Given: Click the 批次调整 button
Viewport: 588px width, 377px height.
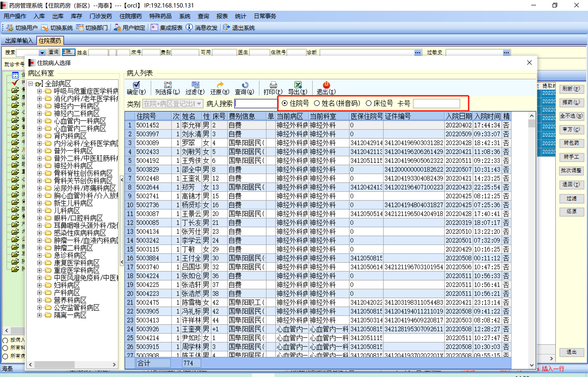Looking at the screenshot, I should point(571,170).
